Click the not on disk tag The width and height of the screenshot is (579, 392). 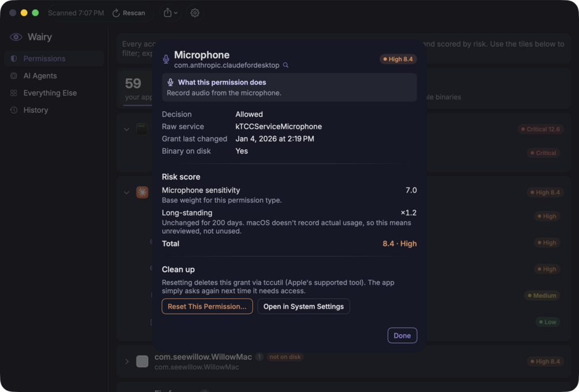click(285, 357)
